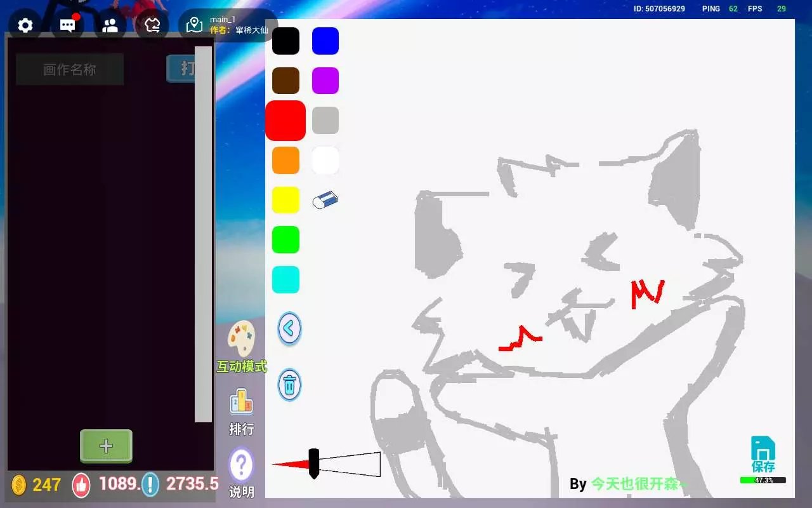812x508 pixels.
Task: Click the green plus add button
Action: (x=106, y=446)
